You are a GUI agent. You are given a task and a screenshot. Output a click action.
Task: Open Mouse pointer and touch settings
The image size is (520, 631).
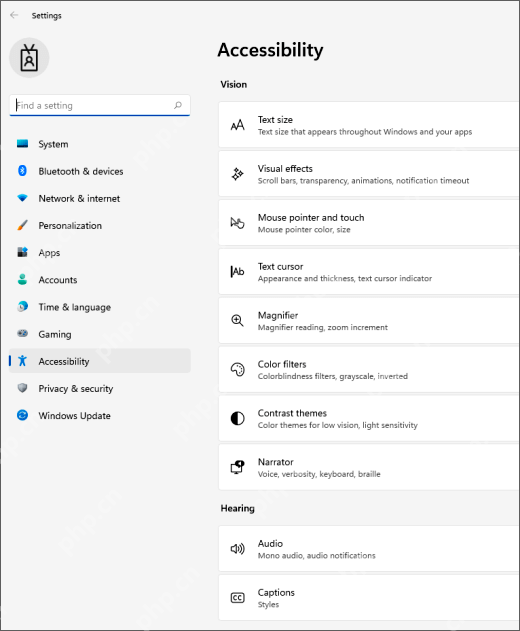369,223
